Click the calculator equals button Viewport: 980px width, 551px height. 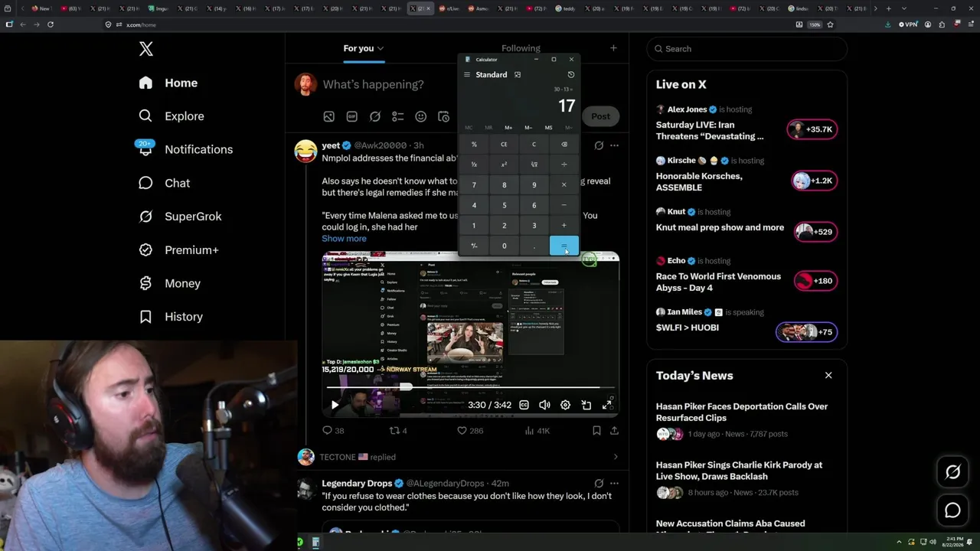pos(564,246)
